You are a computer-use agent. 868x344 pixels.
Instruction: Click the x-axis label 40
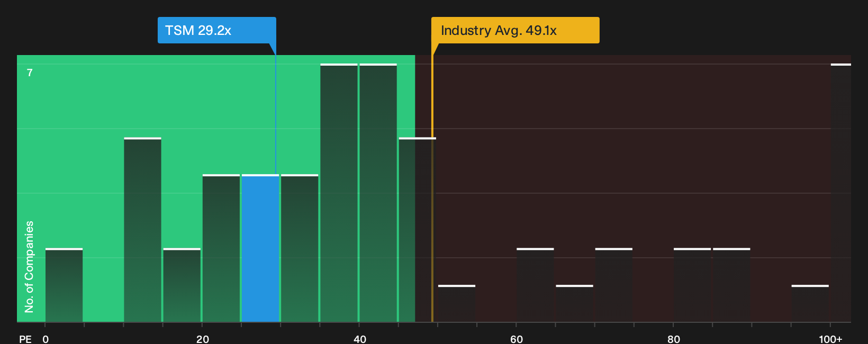tap(360, 339)
